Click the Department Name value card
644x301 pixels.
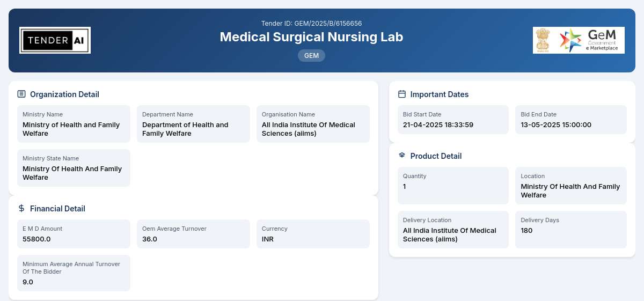click(193, 124)
